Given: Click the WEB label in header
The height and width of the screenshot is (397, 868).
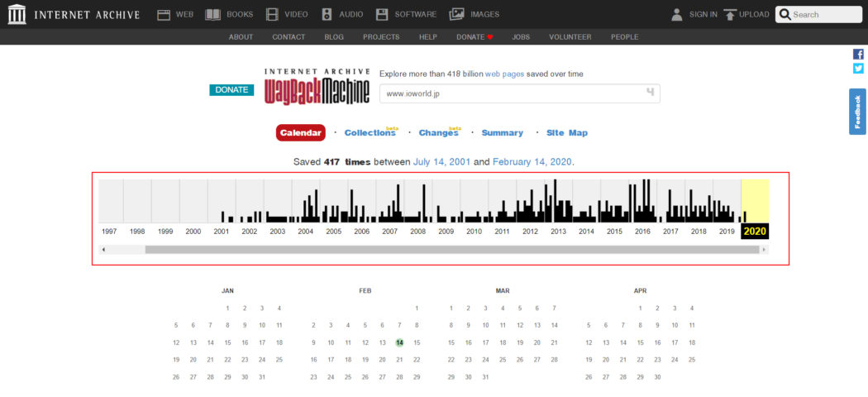Looking at the screenshot, I should point(184,15).
